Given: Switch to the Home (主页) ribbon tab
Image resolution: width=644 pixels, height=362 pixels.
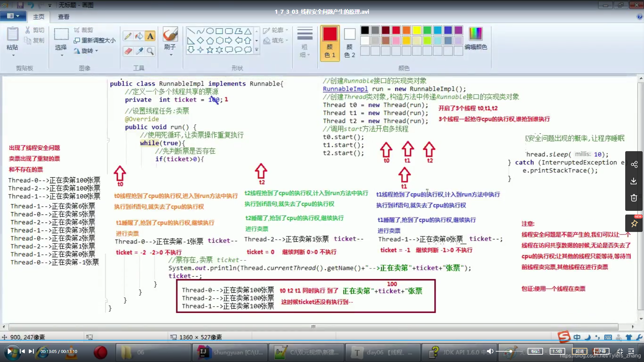Looking at the screenshot, I should pyautogui.click(x=39, y=17).
